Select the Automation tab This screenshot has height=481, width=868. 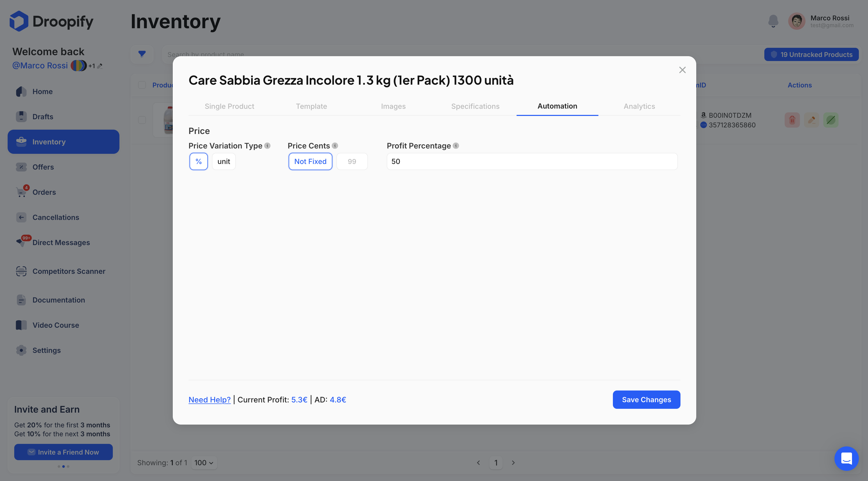coord(557,106)
